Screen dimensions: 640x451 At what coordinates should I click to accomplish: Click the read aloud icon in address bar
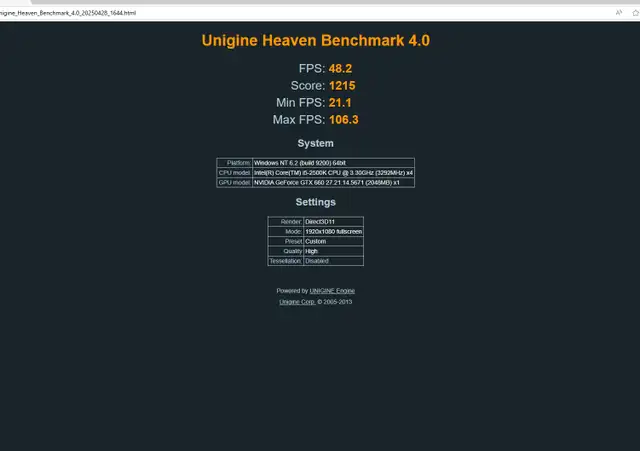(619, 13)
